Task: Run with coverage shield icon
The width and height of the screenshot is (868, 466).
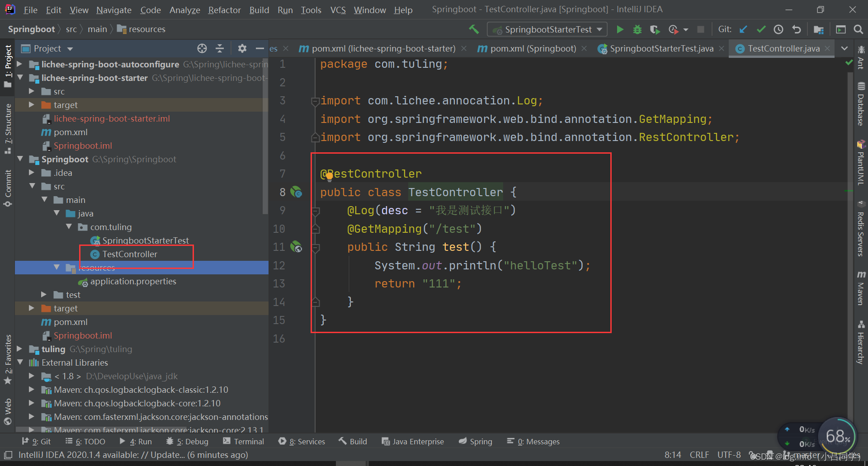Action: [655, 29]
